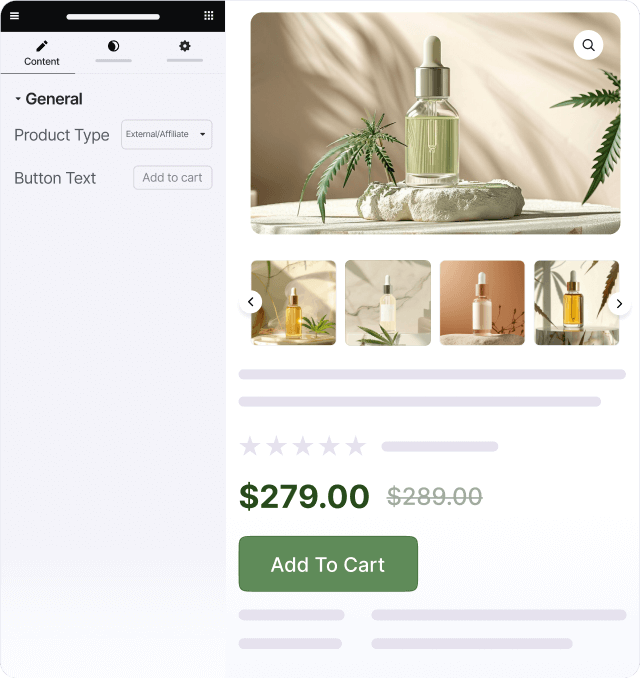The image size is (640, 678).
Task: Click the External/Affiliate dropdown arrow
Action: [x=202, y=134]
